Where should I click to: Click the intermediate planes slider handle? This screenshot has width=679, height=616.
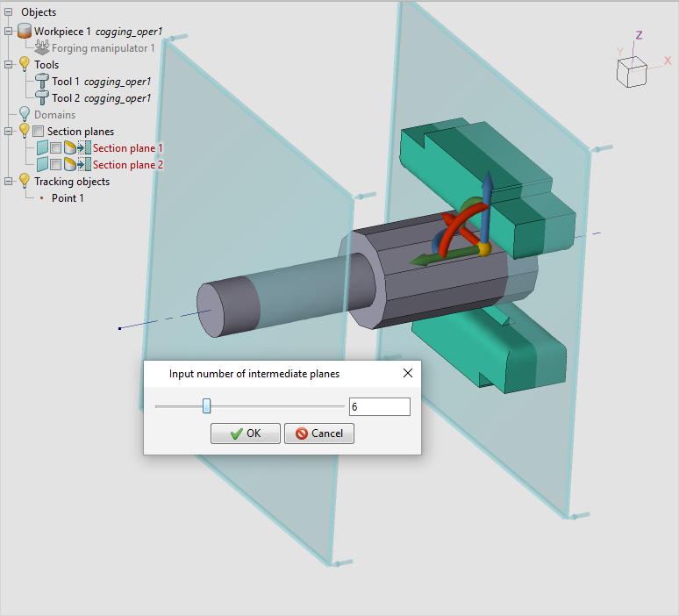coord(206,406)
